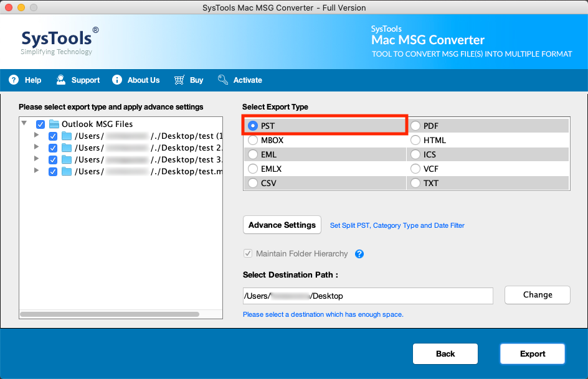588x379 pixels.
Task: Open Advance Settings
Action: pyautogui.click(x=282, y=225)
